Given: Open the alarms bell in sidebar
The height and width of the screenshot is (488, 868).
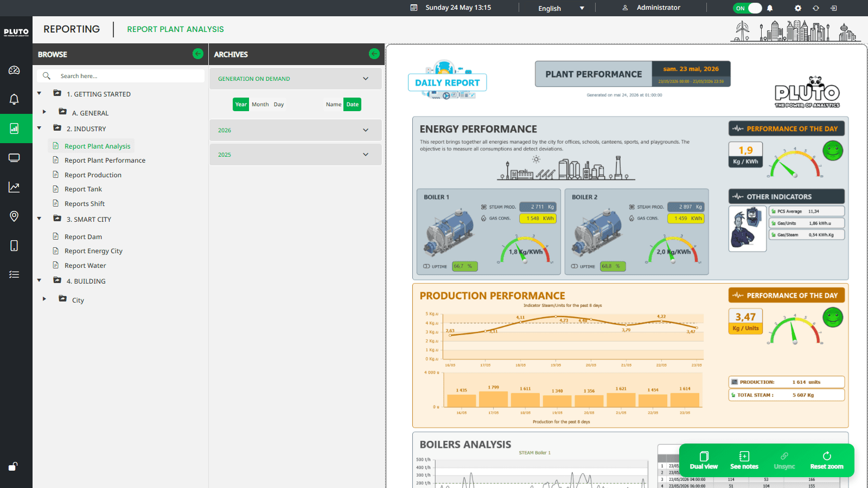Looking at the screenshot, I should (14, 99).
